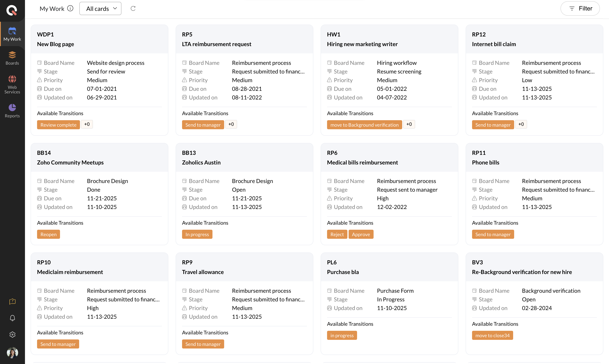
Task: Approve the Medical bills reimbursement card
Action: tap(361, 234)
